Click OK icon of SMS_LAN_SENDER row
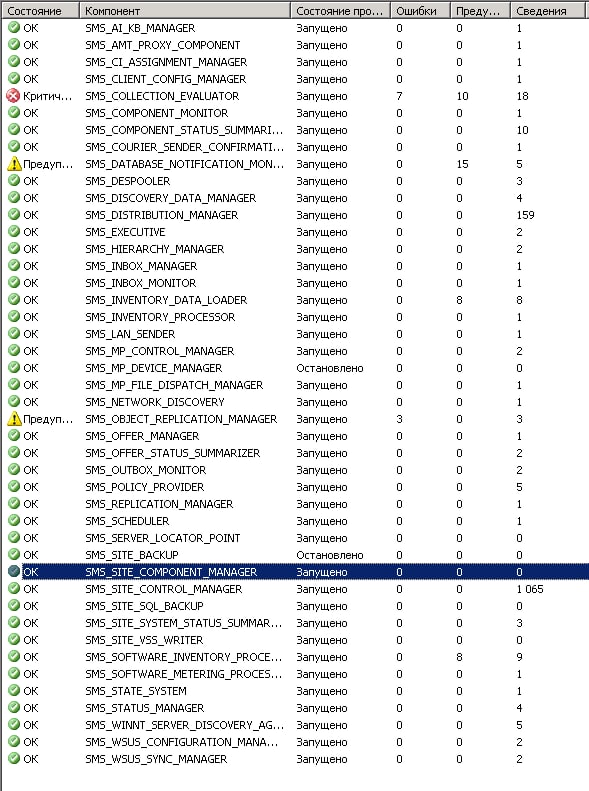The image size is (589, 791). [x=14, y=333]
